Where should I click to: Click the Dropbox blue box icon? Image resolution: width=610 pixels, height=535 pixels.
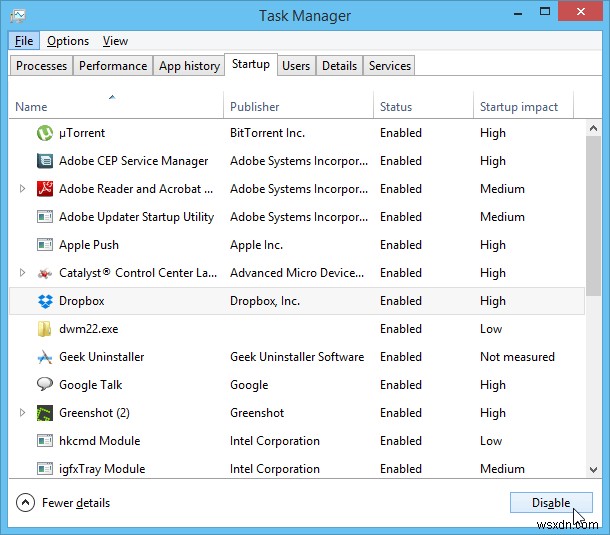[x=45, y=301]
